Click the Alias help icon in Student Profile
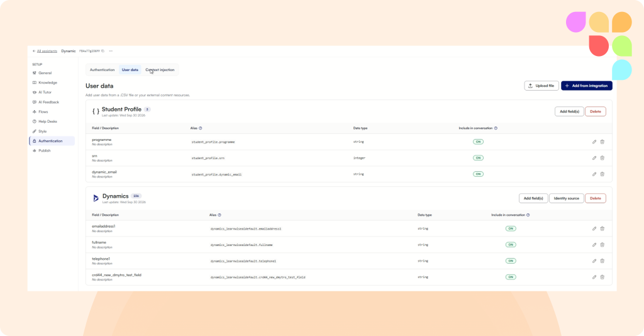644x336 pixels. (201, 128)
